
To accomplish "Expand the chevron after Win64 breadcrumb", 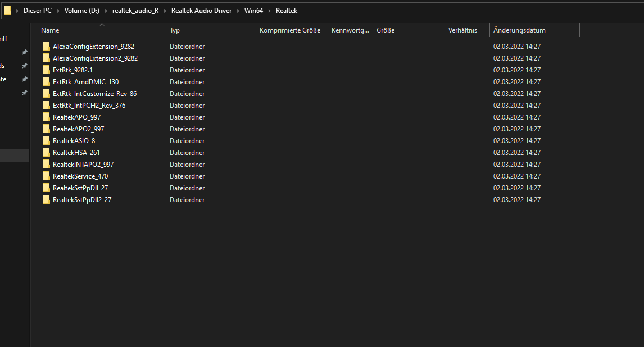I will [x=269, y=11].
